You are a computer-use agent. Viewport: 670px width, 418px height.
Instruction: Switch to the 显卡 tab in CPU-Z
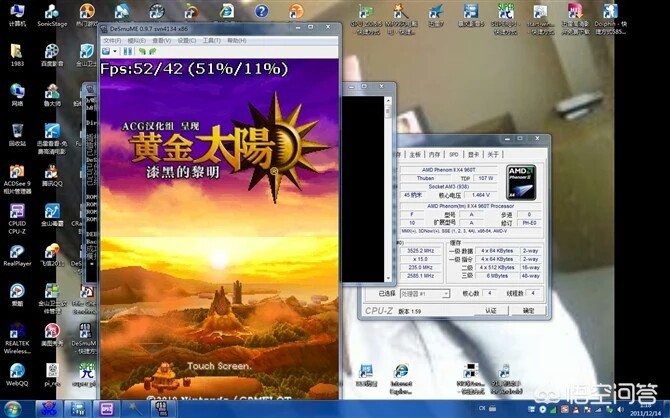pyautogui.click(x=473, y=154)
